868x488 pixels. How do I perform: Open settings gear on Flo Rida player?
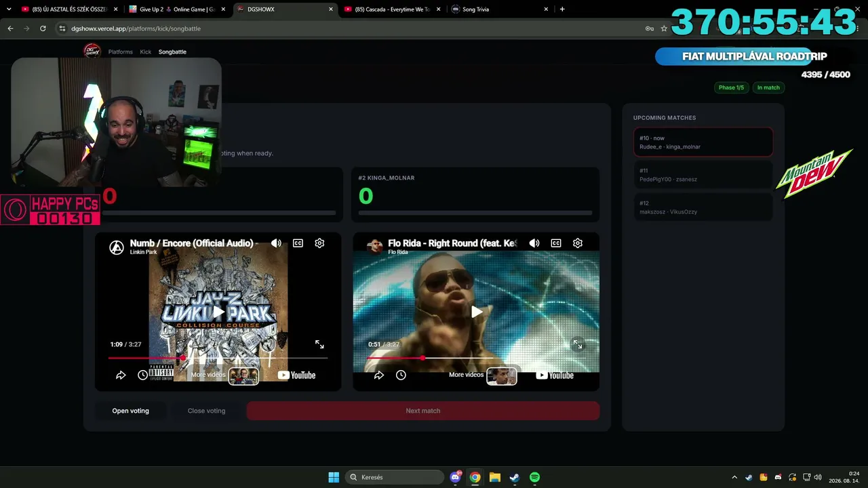pos(578,243)
